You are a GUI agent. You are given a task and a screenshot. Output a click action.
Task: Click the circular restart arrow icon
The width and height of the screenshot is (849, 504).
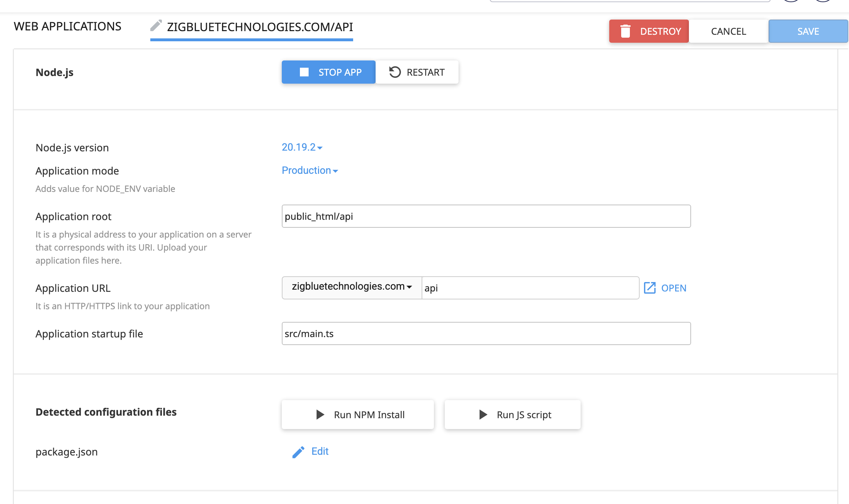pos(395,72)
